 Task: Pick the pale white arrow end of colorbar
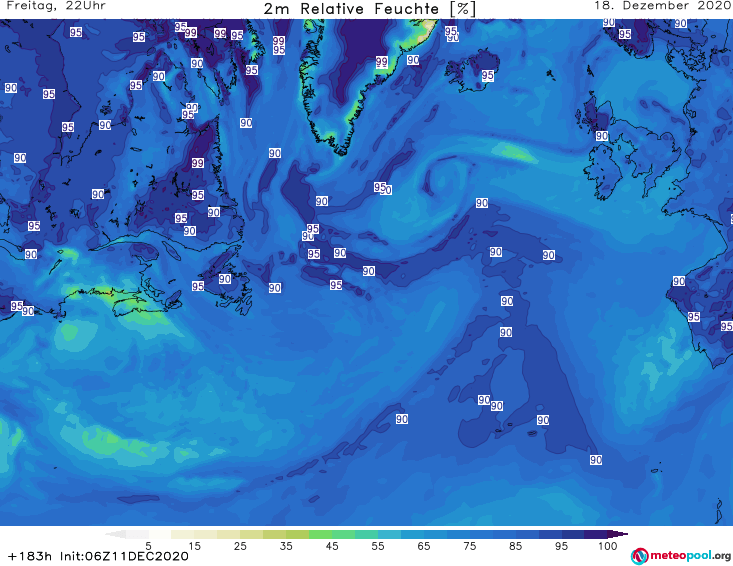pos(115,534)
